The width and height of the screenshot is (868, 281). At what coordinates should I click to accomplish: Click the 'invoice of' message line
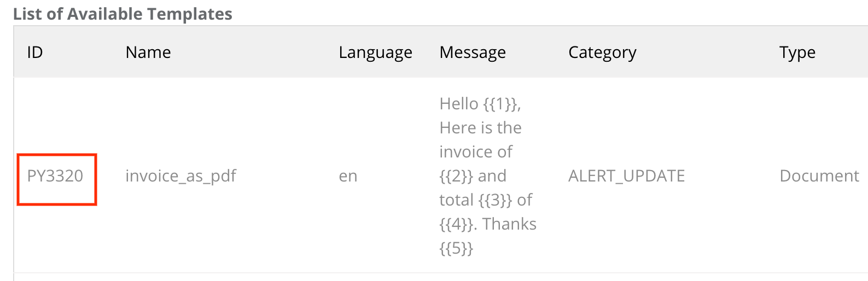[x=476, y=152]
